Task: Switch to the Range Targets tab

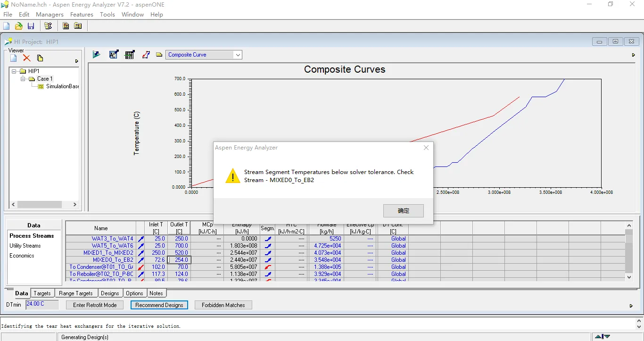Action: [75, 293]
